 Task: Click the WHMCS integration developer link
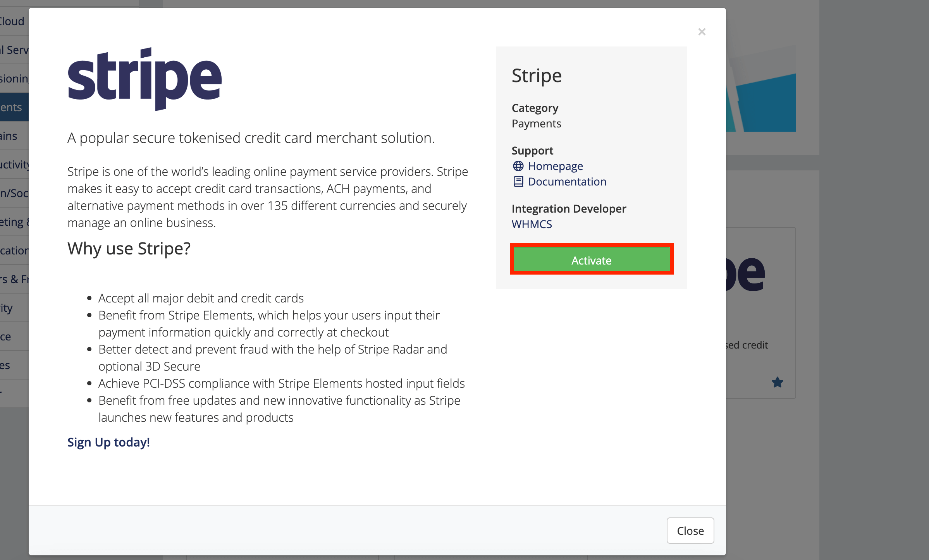tap(532, 224)
